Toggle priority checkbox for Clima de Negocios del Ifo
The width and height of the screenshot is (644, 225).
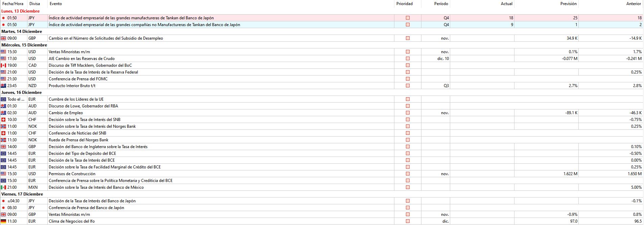408,221
